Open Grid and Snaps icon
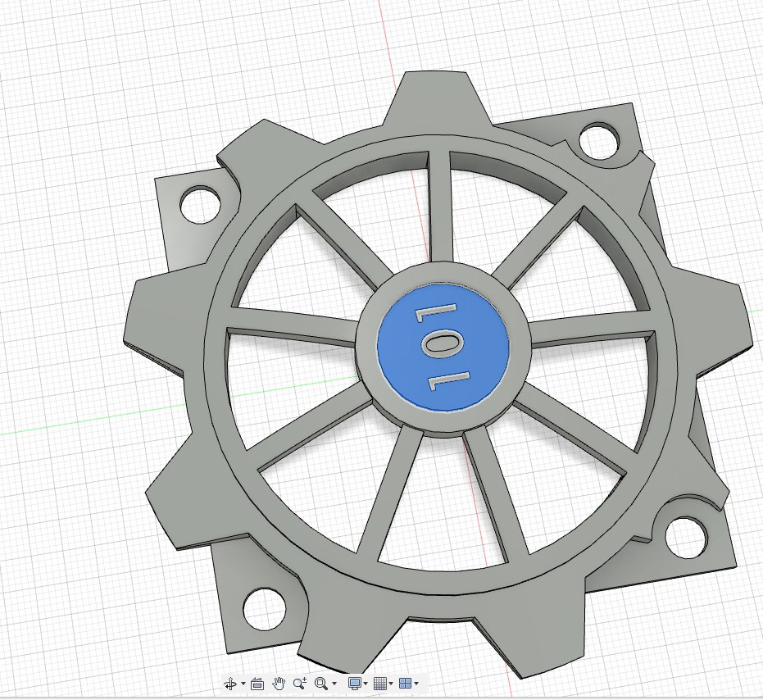The width and height of the screenshot is (763, 700). tap(380, 684)
